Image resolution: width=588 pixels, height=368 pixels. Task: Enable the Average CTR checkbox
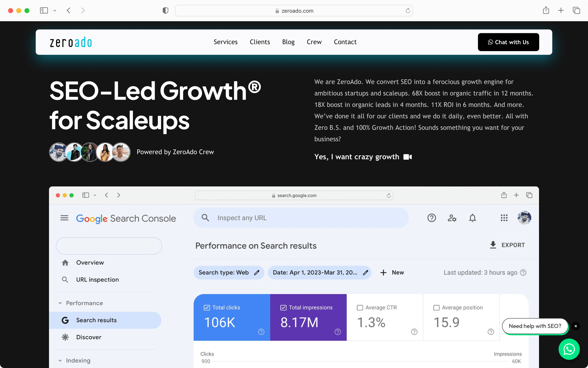(360, 308)
